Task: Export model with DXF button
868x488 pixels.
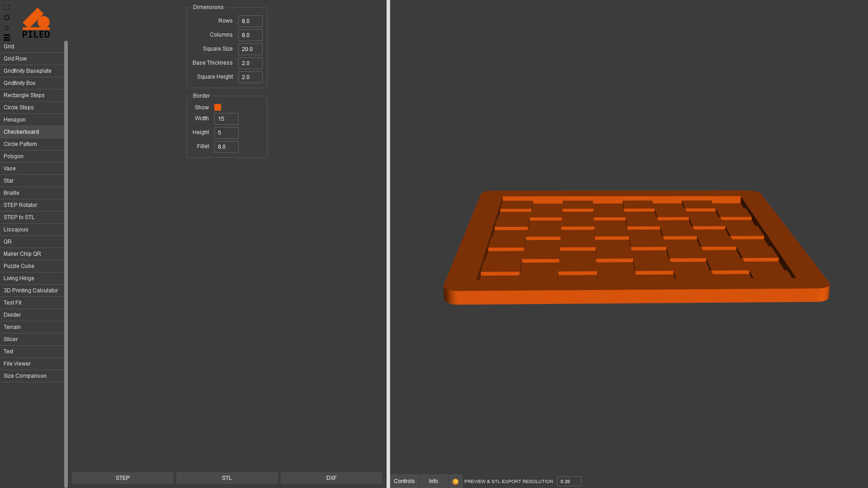Action: (331, 478)
